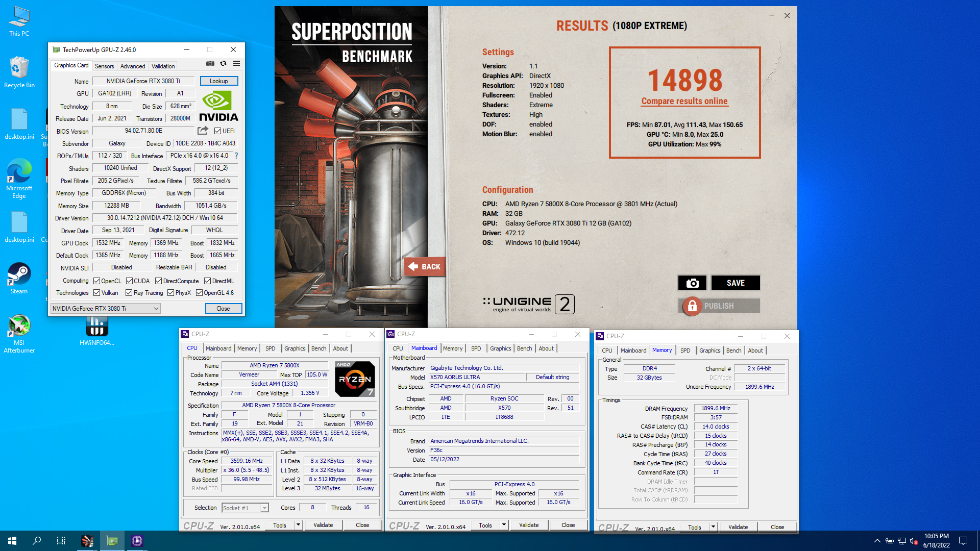980x551 pixels.
Task: Click Close button in GPU-Z
Action: (223, 309)
